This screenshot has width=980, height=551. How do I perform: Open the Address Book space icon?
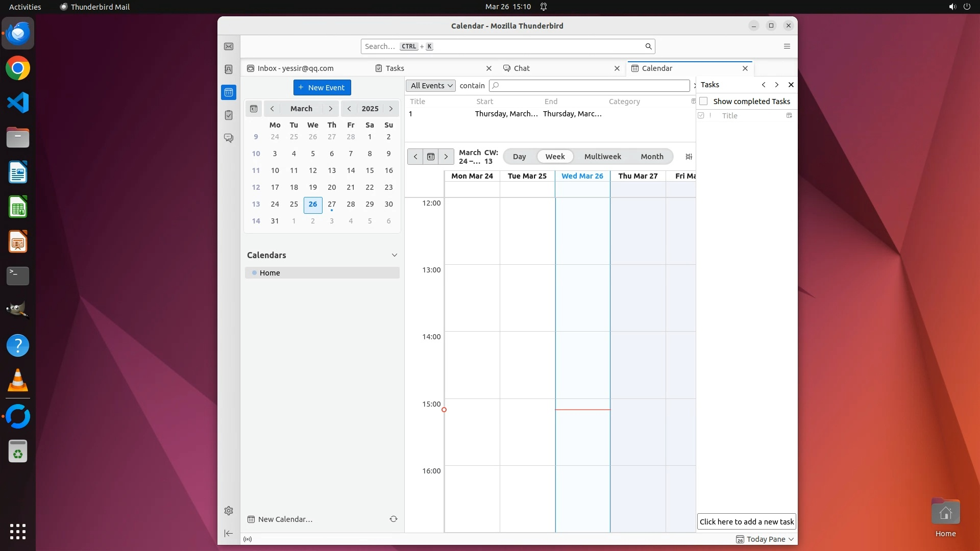[x=229, y=69]
